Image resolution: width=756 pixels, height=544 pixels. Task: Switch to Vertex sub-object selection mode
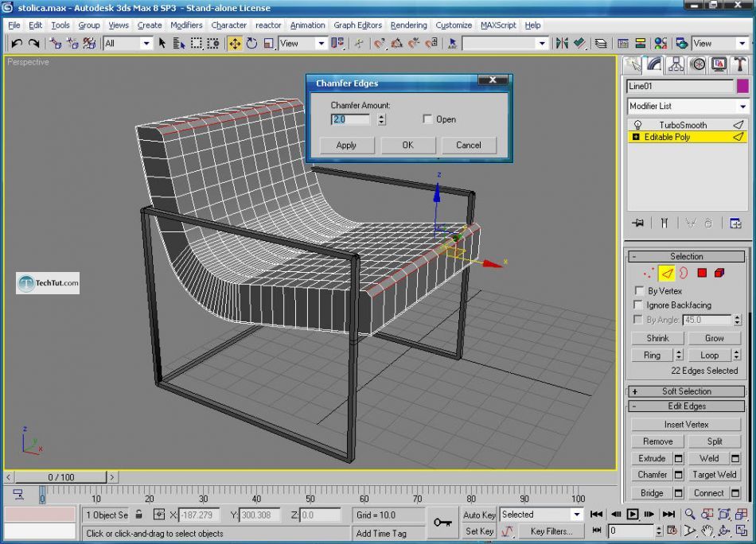tap(648, 273)
